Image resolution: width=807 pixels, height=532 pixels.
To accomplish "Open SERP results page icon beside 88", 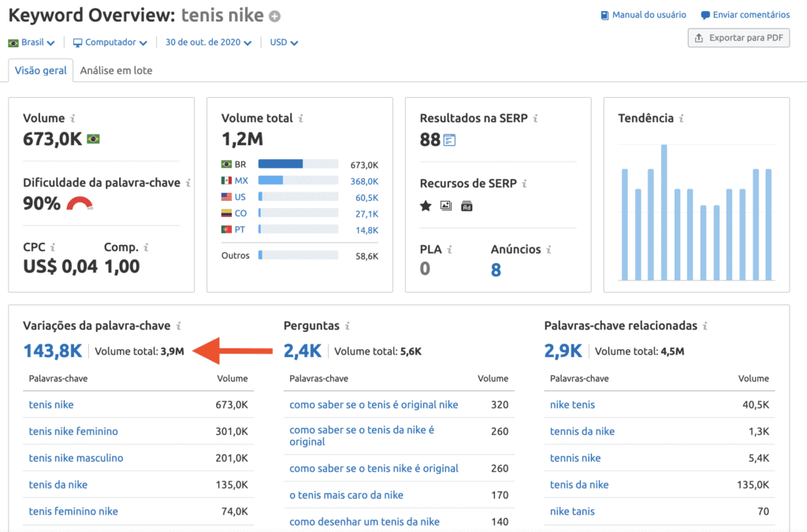I will coord(449,140).
